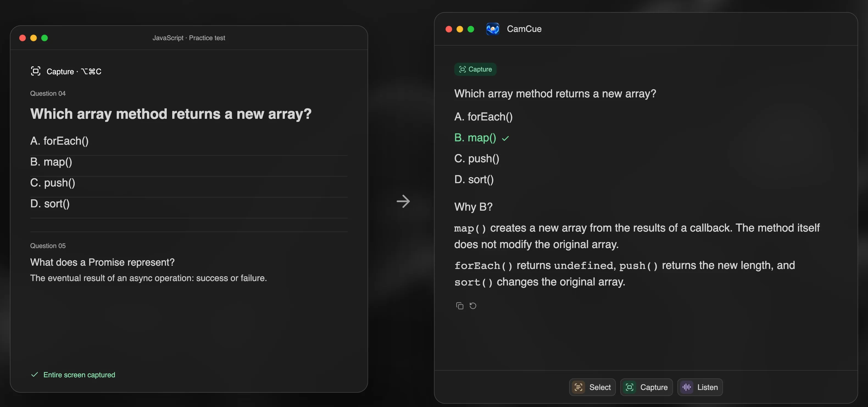Choose answer D. sort() in practice test

point(189,204)
